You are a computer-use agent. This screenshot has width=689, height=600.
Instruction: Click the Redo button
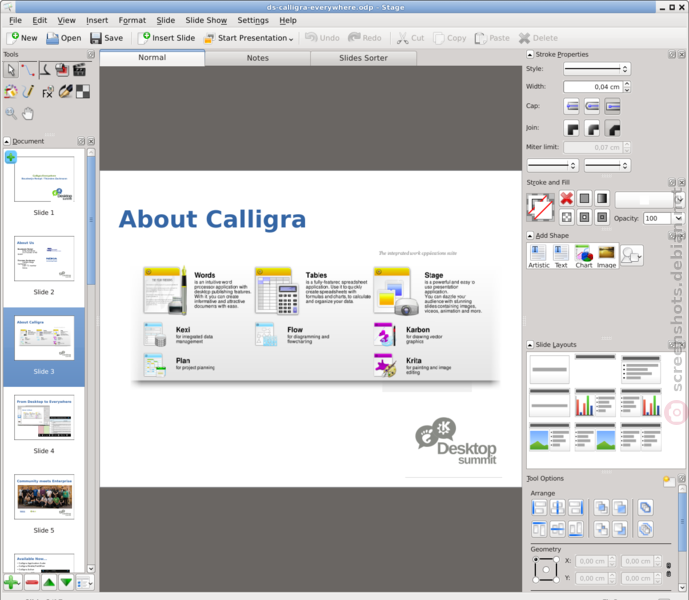pos(365,38)
